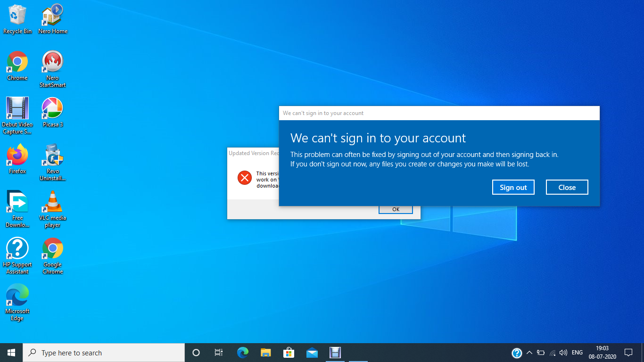Expand hidden system tray icons
Viewport: 644px width, 362px height.
point(529,352)
